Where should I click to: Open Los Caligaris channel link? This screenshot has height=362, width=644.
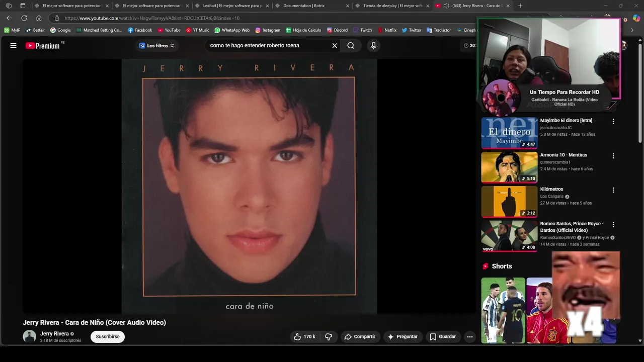coord(552,196)
